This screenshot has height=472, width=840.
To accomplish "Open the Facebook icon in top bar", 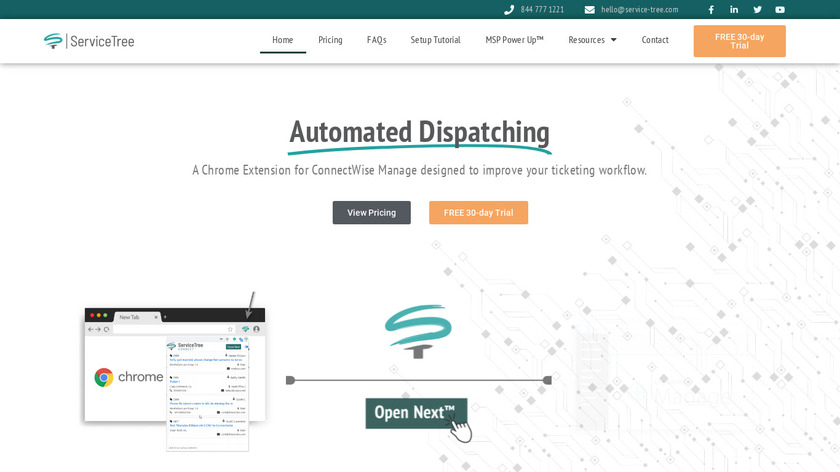I will pyautogui.click(x=711, y=10).
